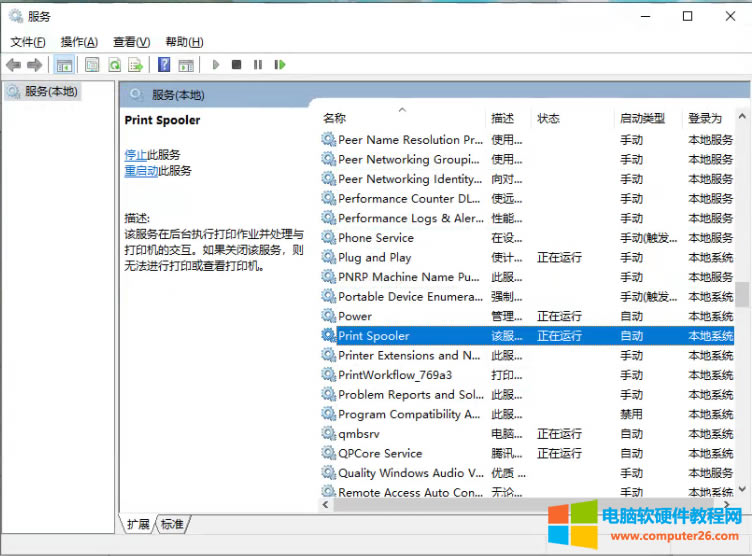The height and width of the screenshot is (556, 752).
Task: Click the Restart Service icon
Action: (280, 64)
